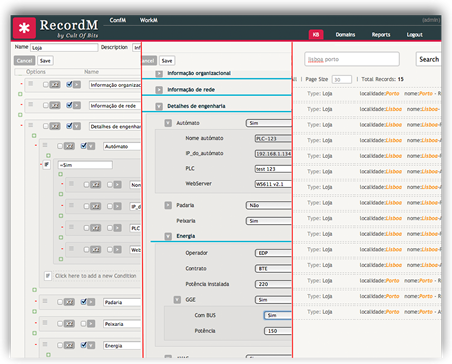
Task: Click the search box containing 'lisboa porto'
Action: [352, 59]
